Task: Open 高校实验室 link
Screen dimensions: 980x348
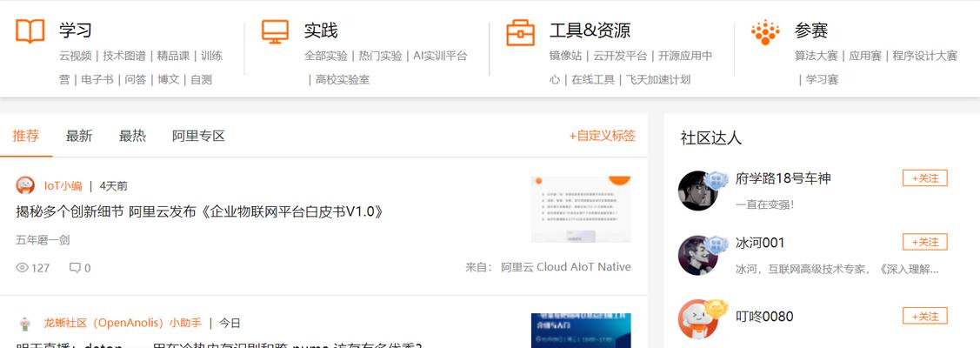Action: [x=343, y=79]
